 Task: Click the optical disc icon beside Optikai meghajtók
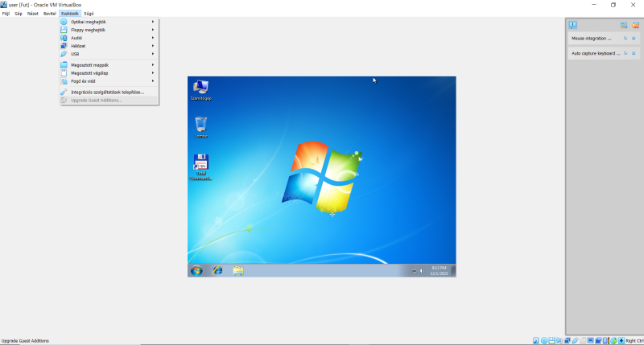[64, 22]
